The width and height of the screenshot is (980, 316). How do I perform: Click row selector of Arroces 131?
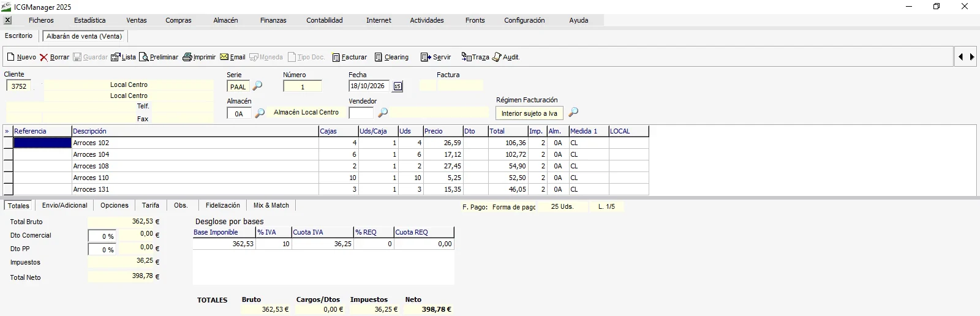tap(8, 189)
